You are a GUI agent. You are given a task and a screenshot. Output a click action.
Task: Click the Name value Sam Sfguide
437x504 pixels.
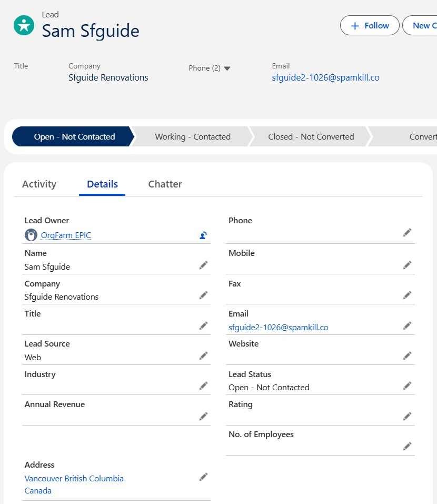47,267
